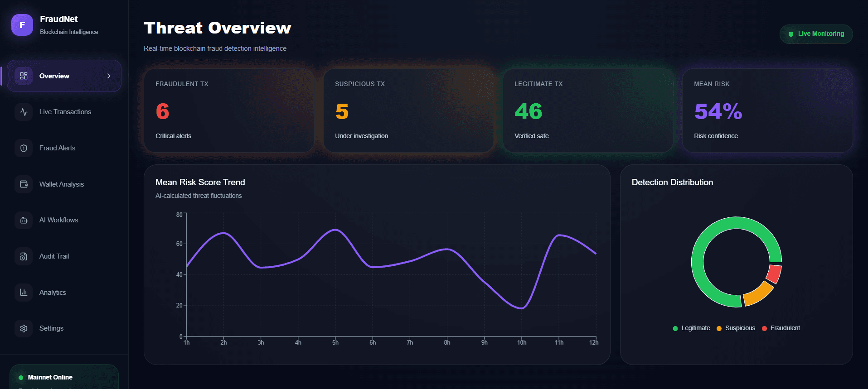This screenshot has height=389, width=868.
Task: Go to Settings
Action: (64, 328)
